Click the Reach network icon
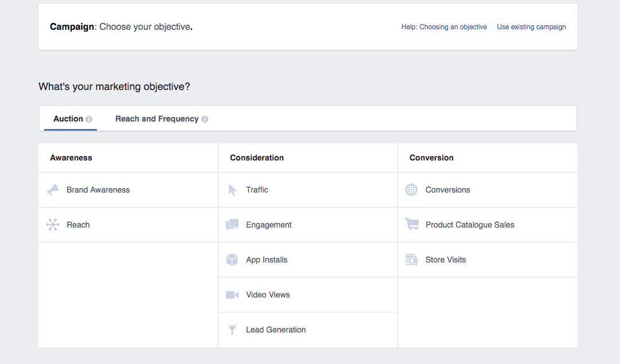This screenshot has height=364, width=620. coord(53,225)
